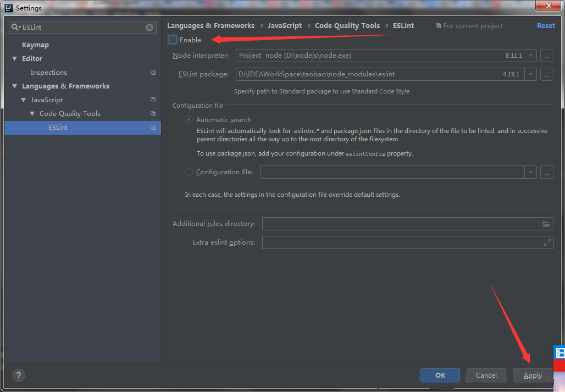This screenshot has height=392, width=565.
Task: Click the For current project icon
Action: click(x=438, y=26)
